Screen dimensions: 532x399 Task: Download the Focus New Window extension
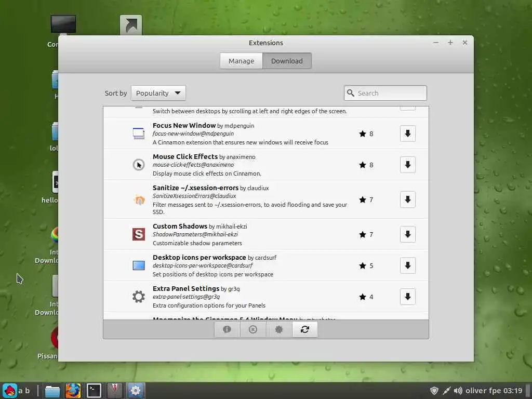(407, 134)
